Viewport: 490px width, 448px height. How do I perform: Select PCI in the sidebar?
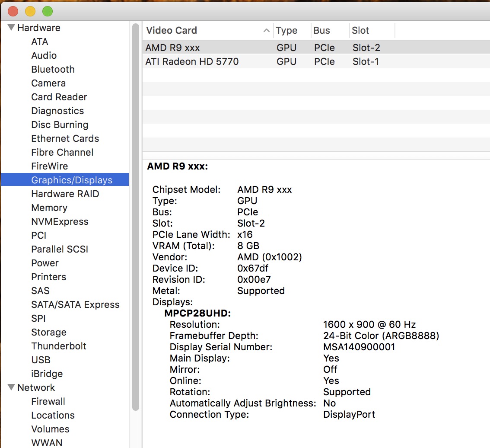[39, 235]
